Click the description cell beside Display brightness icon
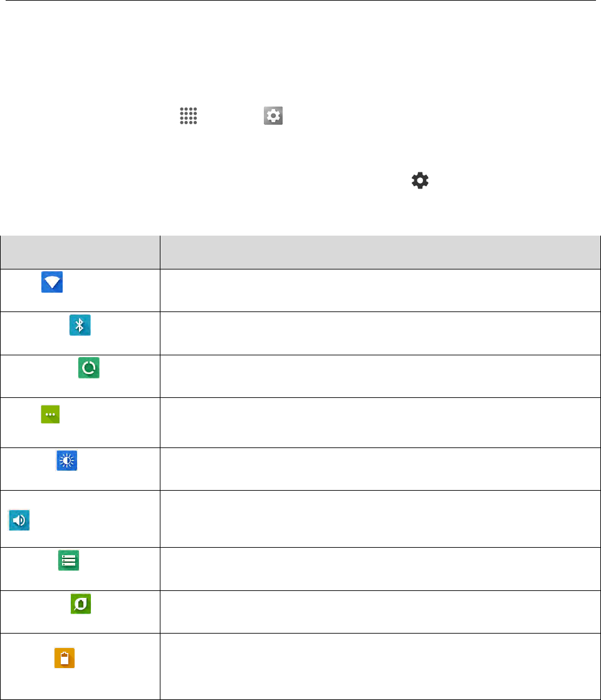601x700 pixels. tap(380, 469)
